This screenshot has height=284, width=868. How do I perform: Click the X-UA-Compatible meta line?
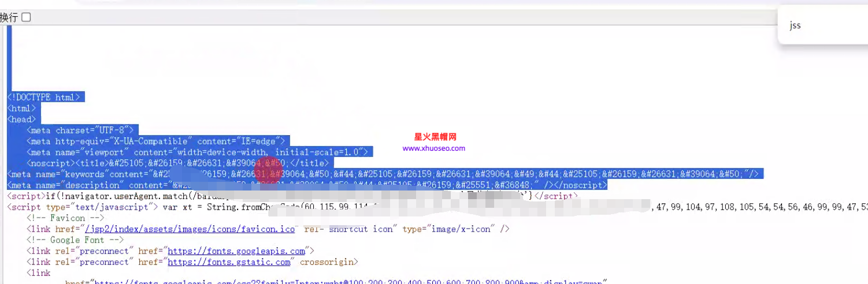(156, 141)
